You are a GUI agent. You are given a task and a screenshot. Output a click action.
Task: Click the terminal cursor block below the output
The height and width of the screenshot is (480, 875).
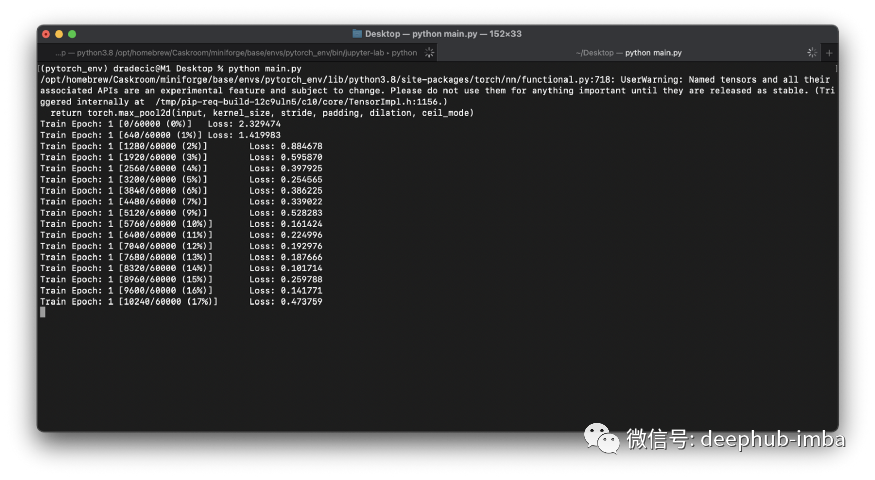tap(43, 313)
